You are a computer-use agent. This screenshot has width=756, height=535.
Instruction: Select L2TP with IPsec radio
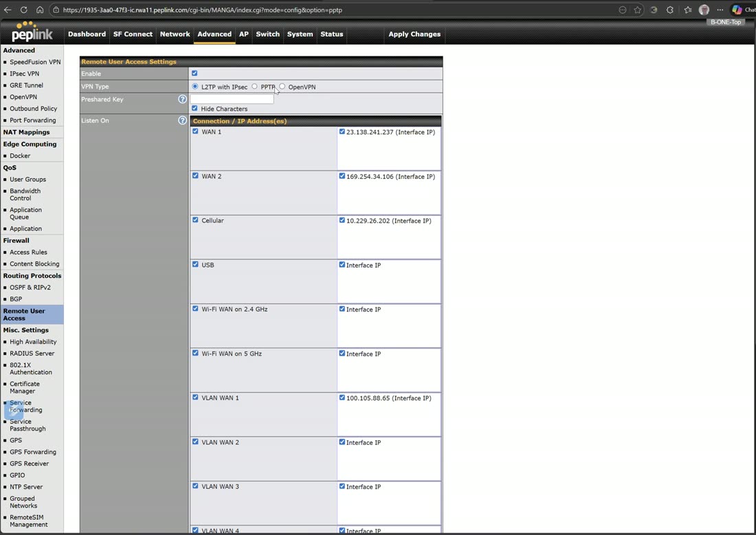click(194, 87)
